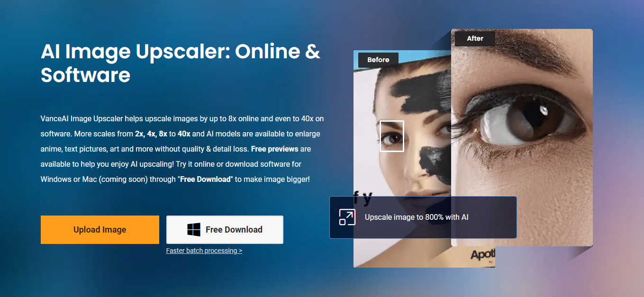Click the white eye selection box
The height and width of the screenshot is (297, 644).
pos(392,136)
